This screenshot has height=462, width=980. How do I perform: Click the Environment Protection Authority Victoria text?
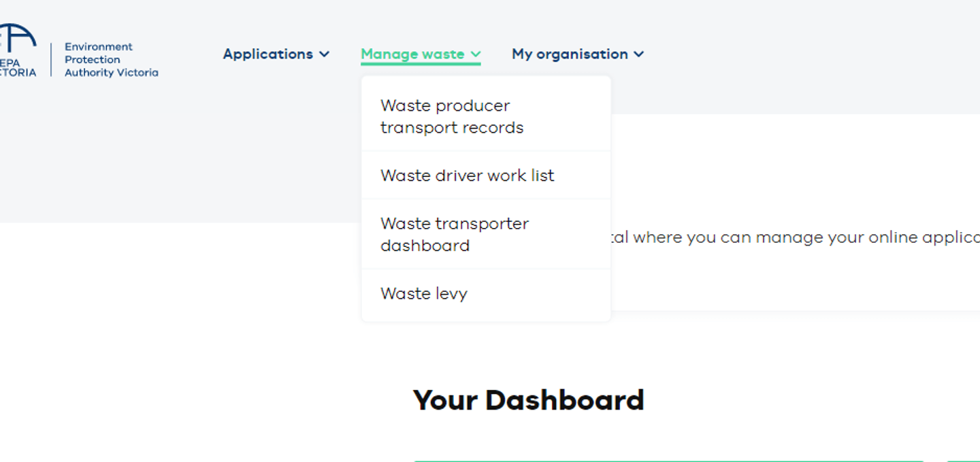point(111,59)
